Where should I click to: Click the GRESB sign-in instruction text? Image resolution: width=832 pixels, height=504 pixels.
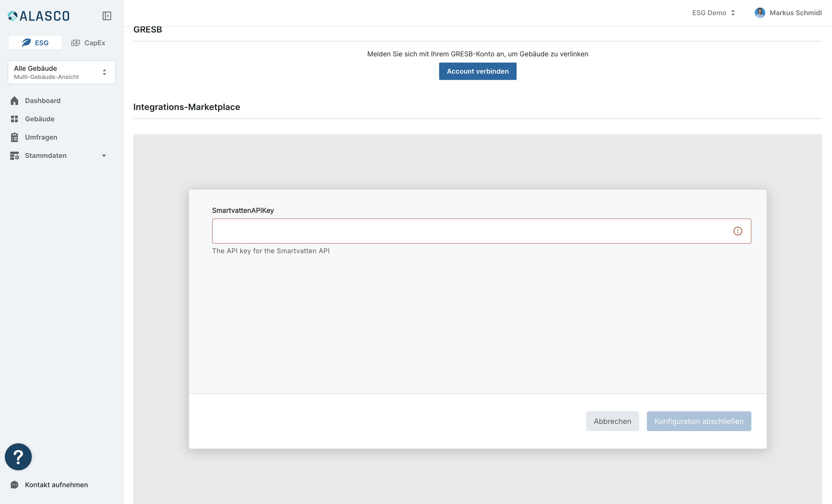(478, 54)
